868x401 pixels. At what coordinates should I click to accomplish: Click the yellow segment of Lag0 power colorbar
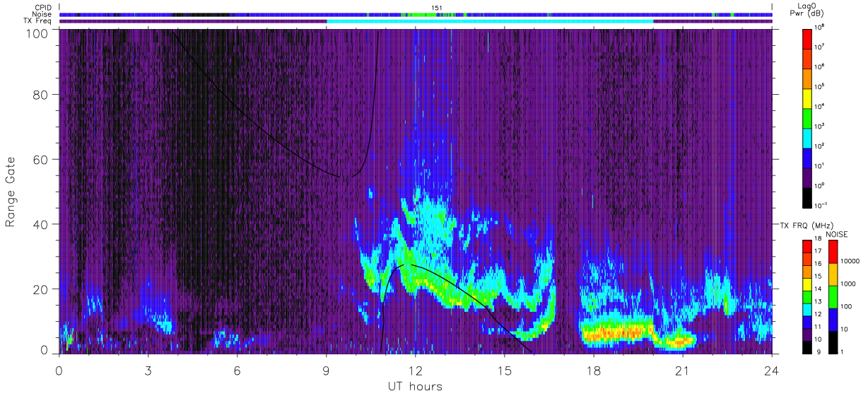pos(808,98)
